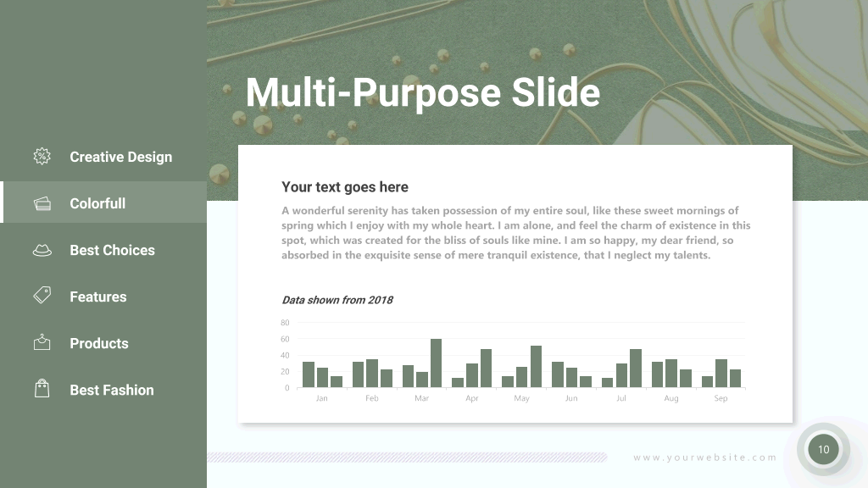The image size is (868, 488).
Task: Click the hat icon beside Best Choices
Action: 42,250
